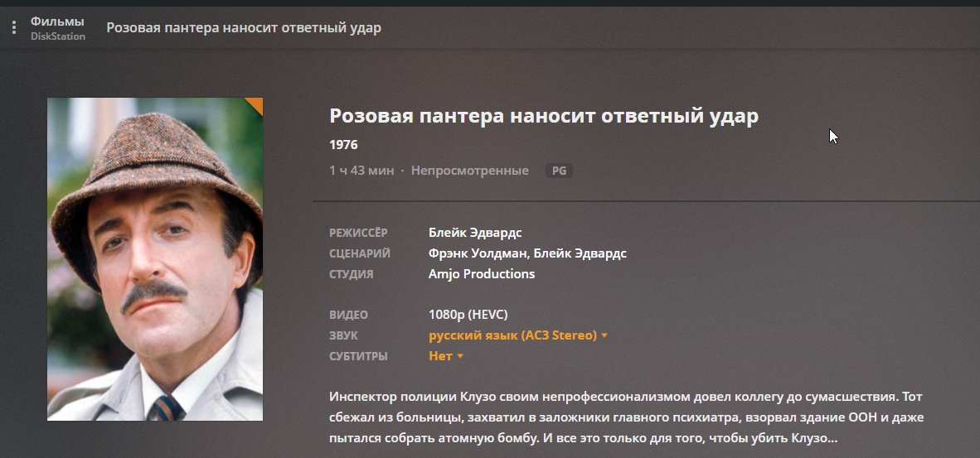Click the Непросмотренные status text
Image resolution: width=980 pixels, height=458 pixels.
tap(469, 171)
